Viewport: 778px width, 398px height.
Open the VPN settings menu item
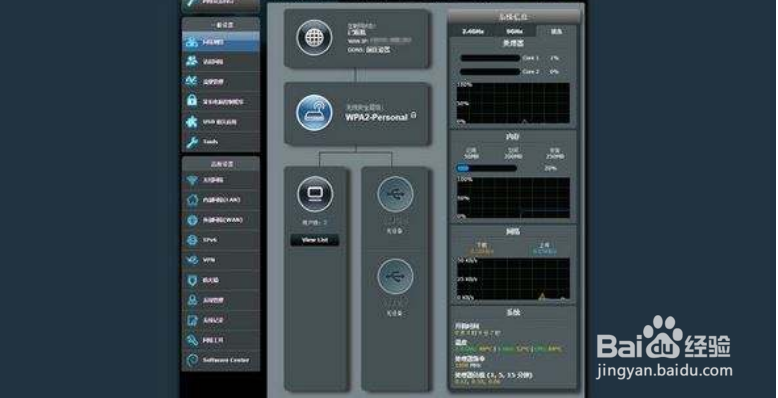(221, 260)
